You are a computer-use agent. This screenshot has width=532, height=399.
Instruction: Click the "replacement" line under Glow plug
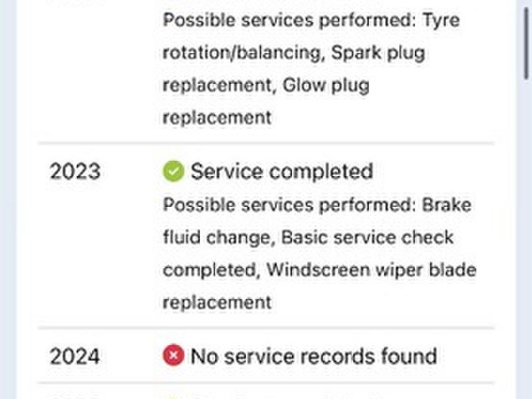(x=217, y=117)
